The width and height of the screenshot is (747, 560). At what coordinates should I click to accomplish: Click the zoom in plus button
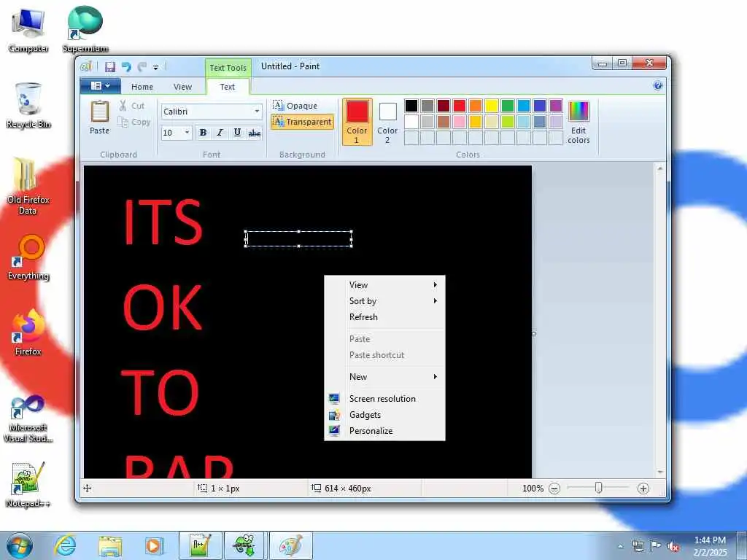click(x=643, y=489)
